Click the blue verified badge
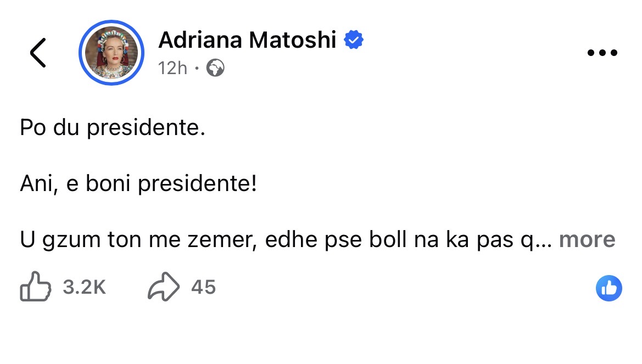The width and height of the screenshot is (642, 364). click(x=353, y=40)
